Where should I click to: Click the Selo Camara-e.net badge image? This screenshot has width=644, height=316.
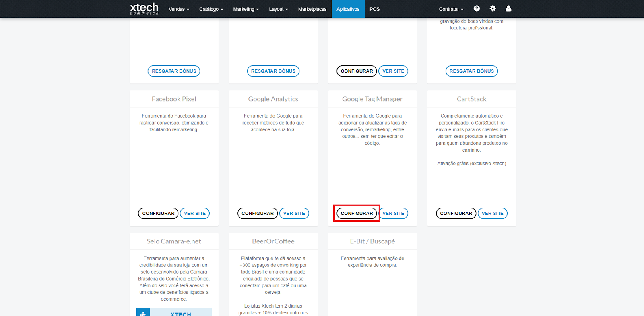pyautogui.click(x=174, y=312)
